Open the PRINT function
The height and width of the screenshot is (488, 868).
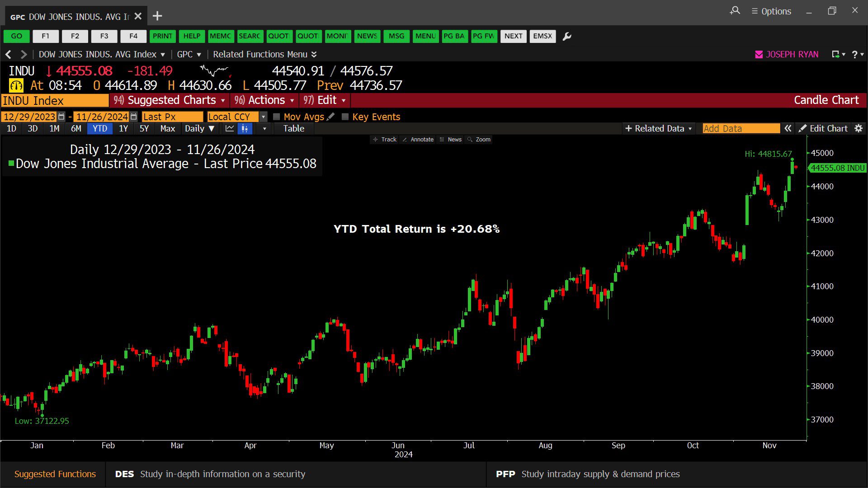point(162,36)
